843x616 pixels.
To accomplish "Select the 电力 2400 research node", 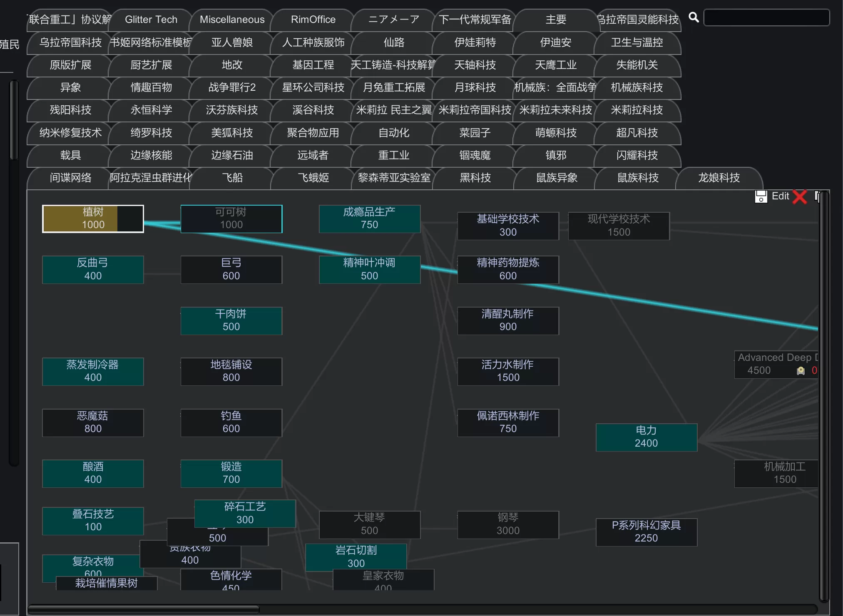I will tap(646, 437).
